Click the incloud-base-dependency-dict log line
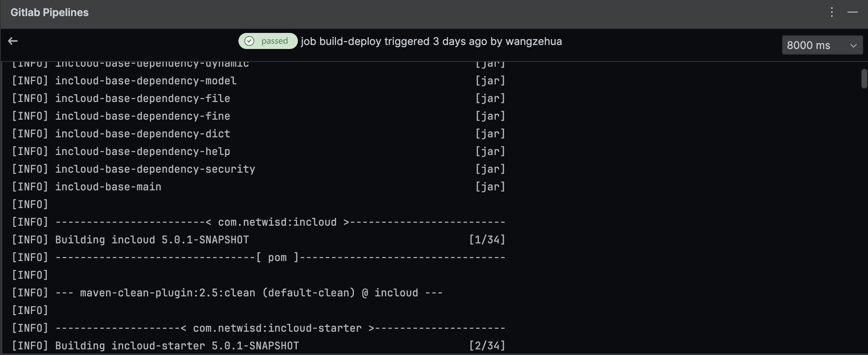868x355 pixels. 143,134
